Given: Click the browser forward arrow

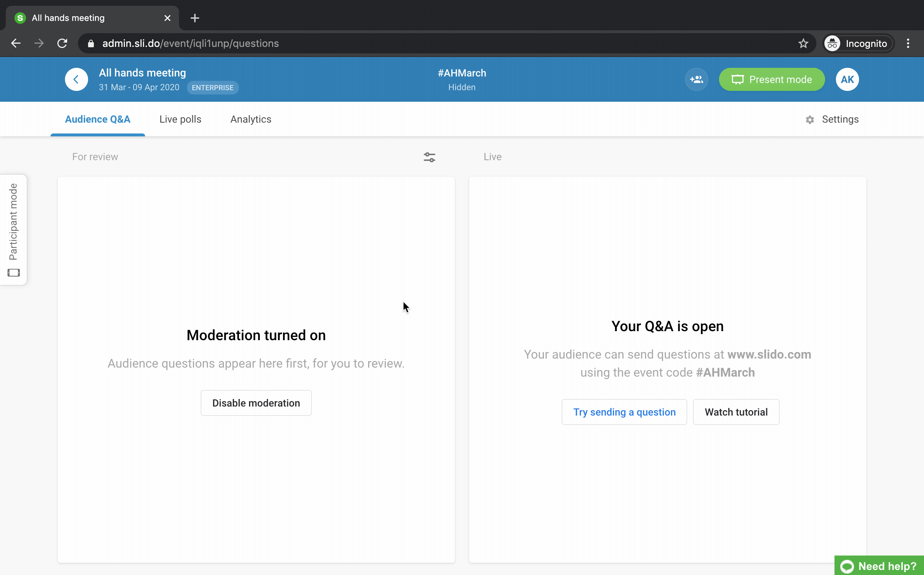Looking at the screenshot, I should [39, 43].
